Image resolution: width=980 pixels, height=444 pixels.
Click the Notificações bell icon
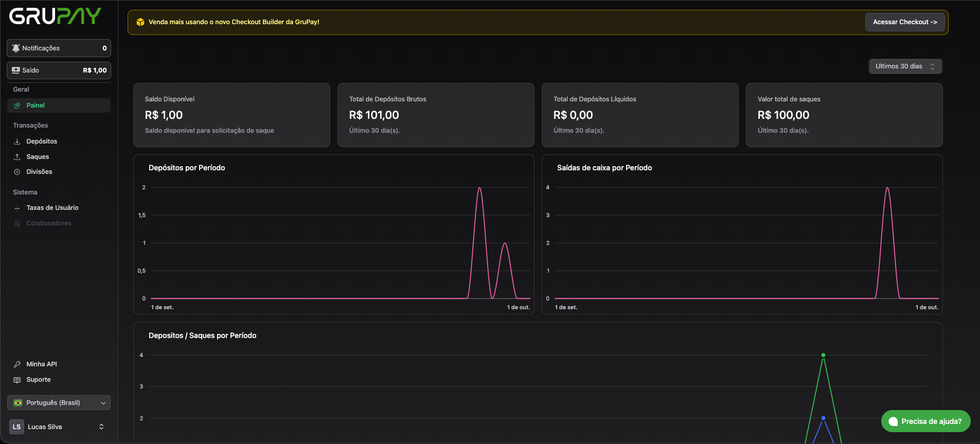pyautogui.click(x=16, y=48)
